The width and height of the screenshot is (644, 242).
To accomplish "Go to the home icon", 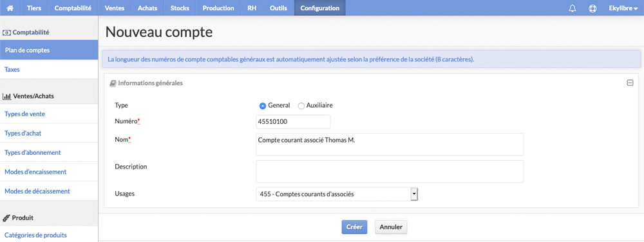I will point(10,8).
